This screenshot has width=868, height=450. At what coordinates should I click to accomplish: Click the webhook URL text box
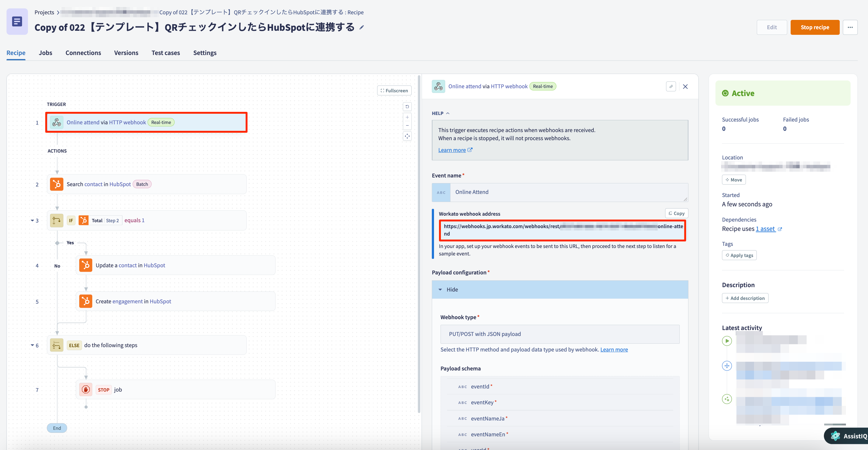(x=562, y=230)
